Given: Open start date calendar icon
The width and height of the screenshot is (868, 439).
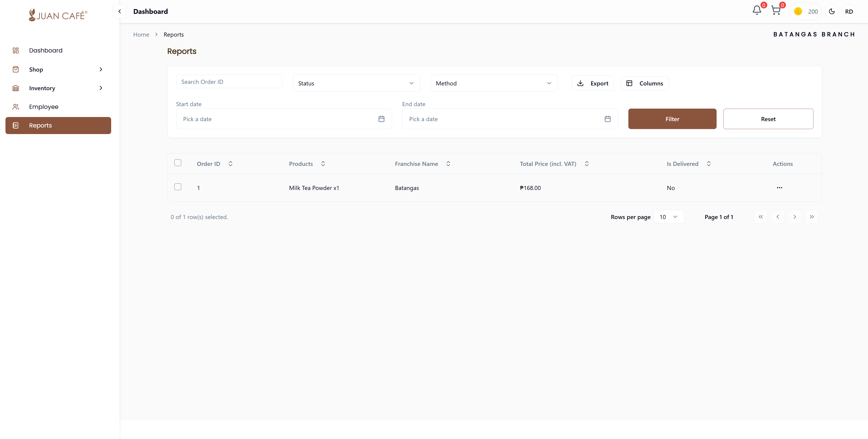Looking at the screenshot, I should pos(381,119).
